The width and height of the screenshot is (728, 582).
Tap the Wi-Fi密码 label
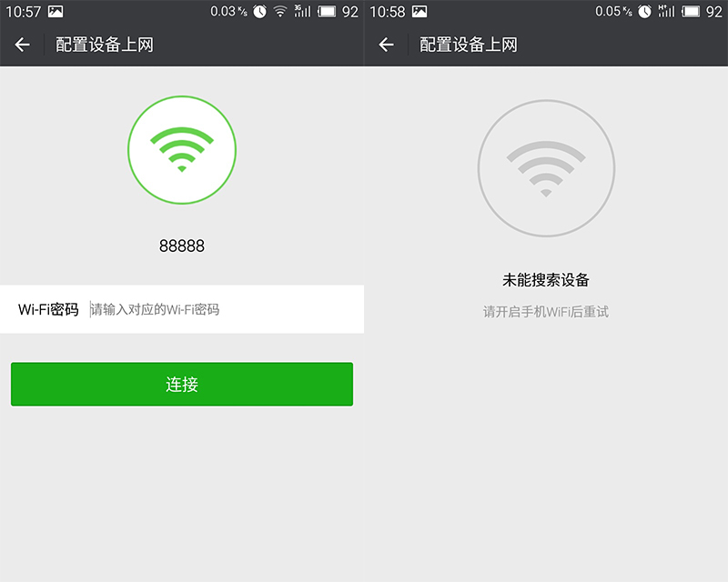coord(48,309)
